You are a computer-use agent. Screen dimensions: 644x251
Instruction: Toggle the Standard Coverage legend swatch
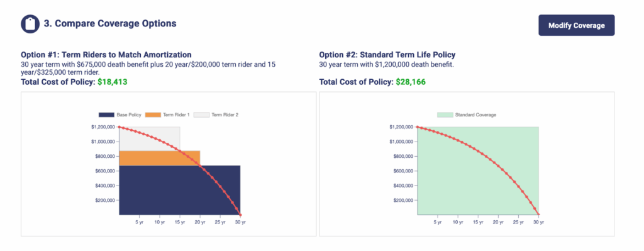click(445, 115)
